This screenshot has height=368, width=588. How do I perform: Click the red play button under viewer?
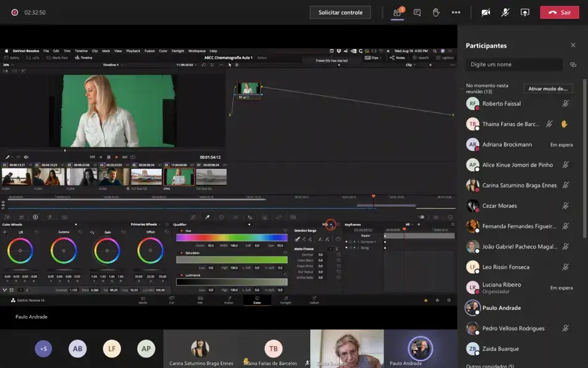(x=116, y=157)
